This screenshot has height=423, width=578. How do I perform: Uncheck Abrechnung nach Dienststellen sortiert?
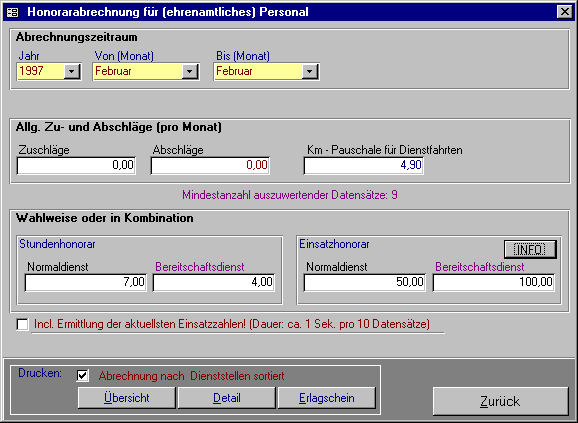pos(83,376)
